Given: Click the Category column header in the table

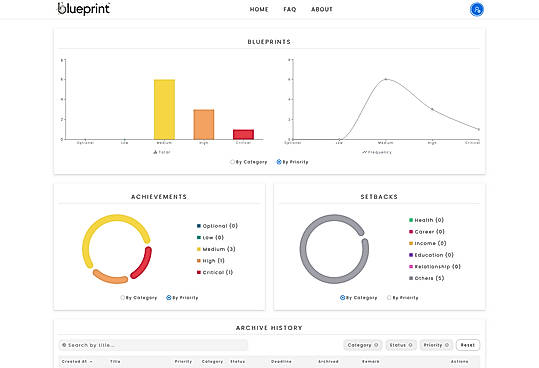Looking at the screenshot, I should coord(212,361).
